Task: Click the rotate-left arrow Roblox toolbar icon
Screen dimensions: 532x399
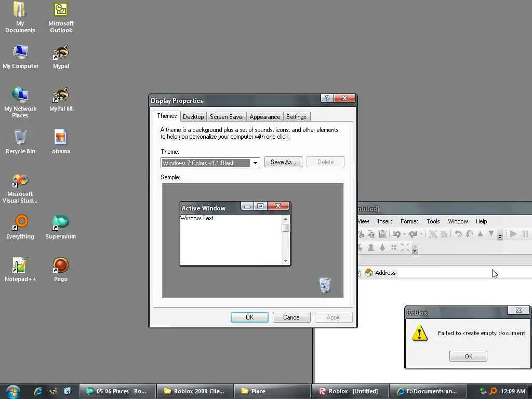Action: [x=458, y=234]
